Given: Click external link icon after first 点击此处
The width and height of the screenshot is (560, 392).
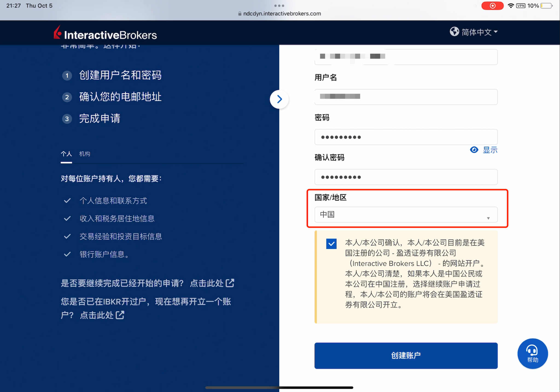Looking at the screenshot, I should click(x=230, y=283).
